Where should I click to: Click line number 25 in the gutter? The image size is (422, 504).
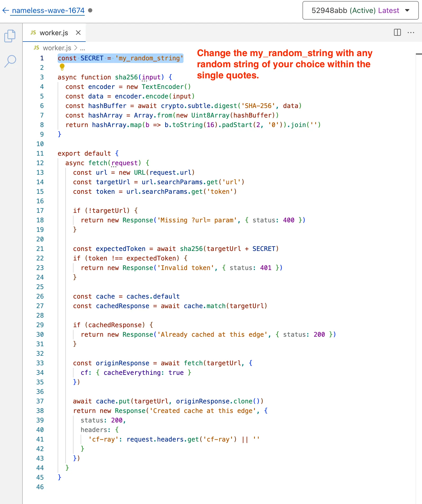coord(40,287)
